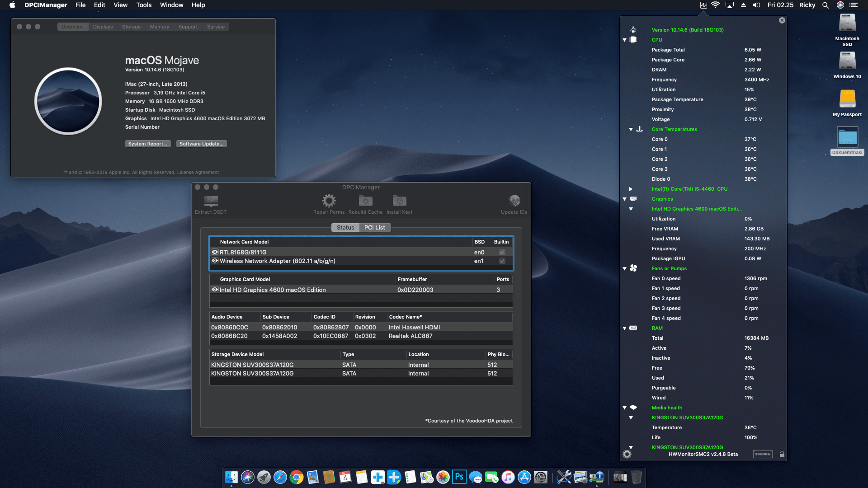This screenshot has width=868, height=488.
Task: Open Finder from the Dock
Action: pos(231,477)
